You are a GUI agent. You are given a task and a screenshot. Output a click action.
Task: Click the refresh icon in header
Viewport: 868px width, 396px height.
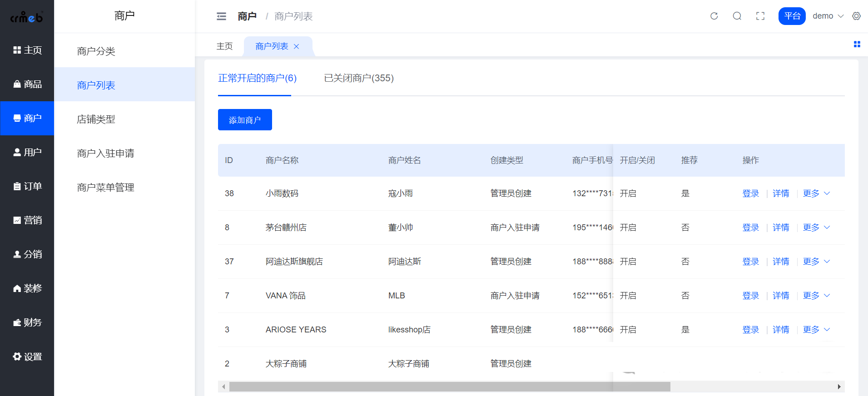[x=714, y=16]
